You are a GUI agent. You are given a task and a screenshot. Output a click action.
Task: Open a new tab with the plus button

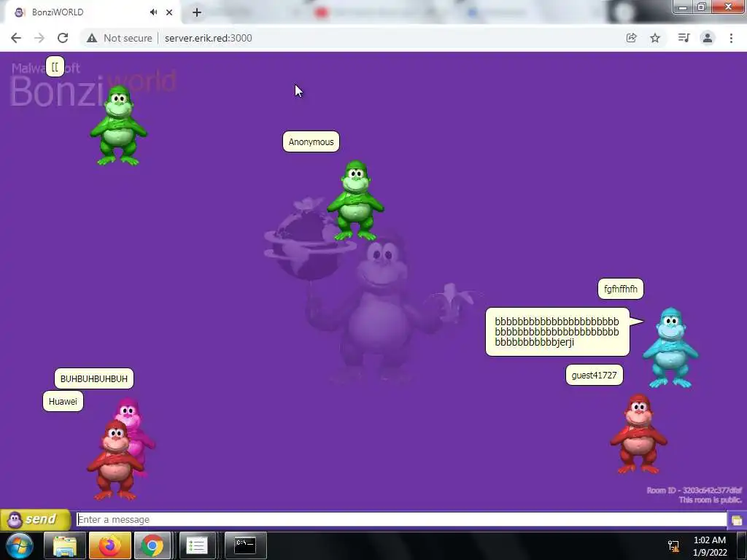click(x=197, y=12)
